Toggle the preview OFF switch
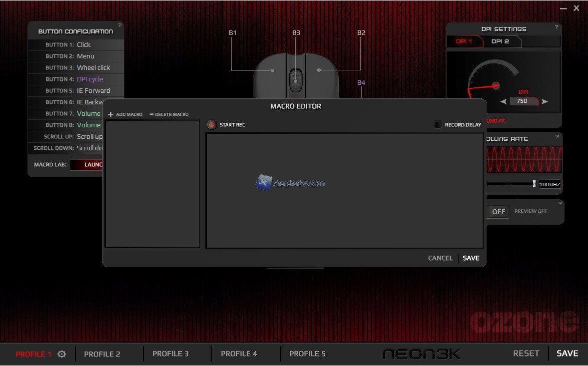588x366 pixels. click(498, 212)
